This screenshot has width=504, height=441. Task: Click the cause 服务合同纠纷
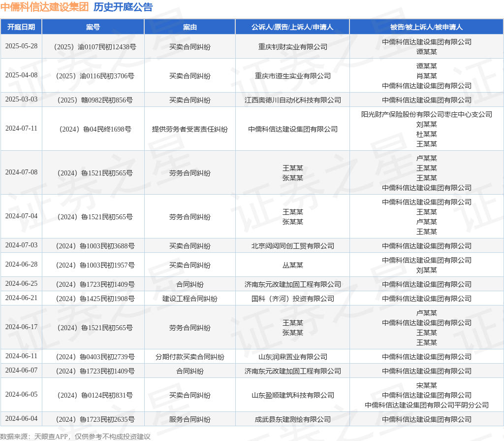coord(189,419)
